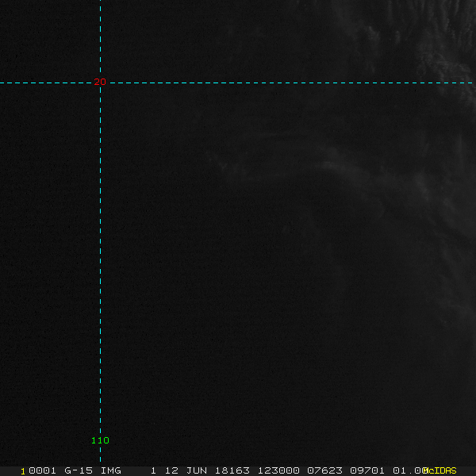476x476 pixels.
Task: Click the Julian date "18163"
Action: coord(232,470)
